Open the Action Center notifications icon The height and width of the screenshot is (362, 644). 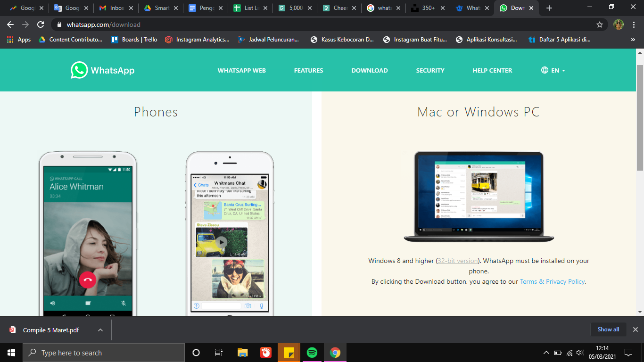[628, 353]
